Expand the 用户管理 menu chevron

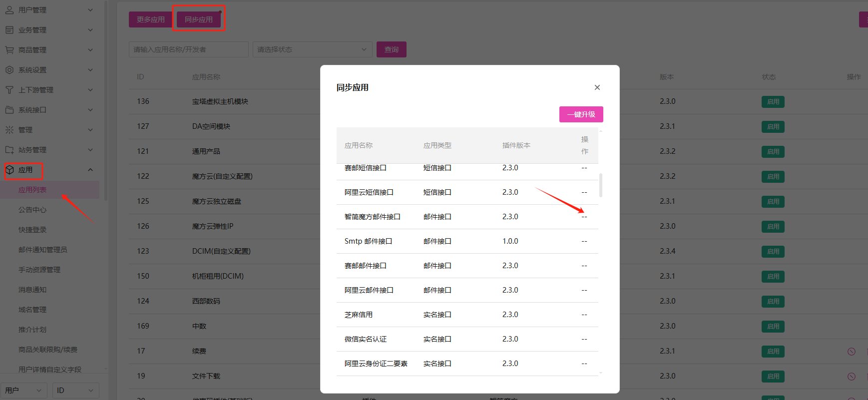coord(90,9)
